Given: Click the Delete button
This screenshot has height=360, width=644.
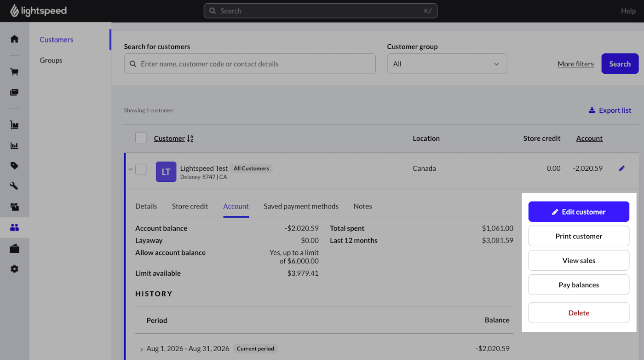Looking at the screenshot, I should pyautogui.click(x=579, y=313).
